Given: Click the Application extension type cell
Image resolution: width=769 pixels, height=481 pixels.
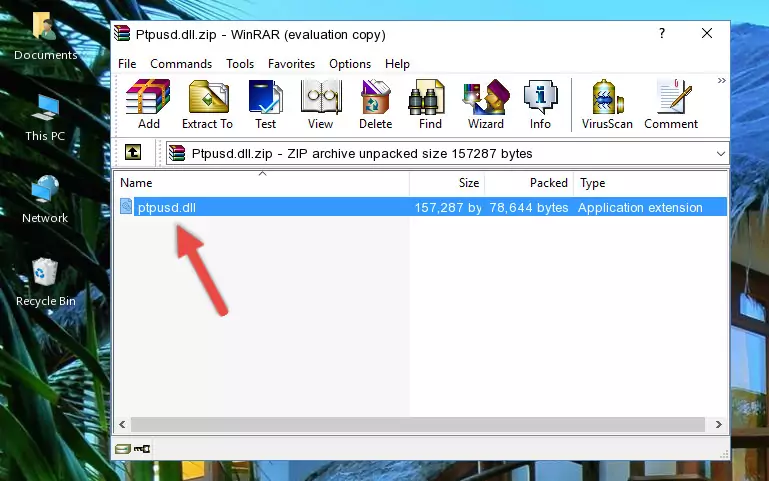Looking at the screenshot, I should [640, 207].
